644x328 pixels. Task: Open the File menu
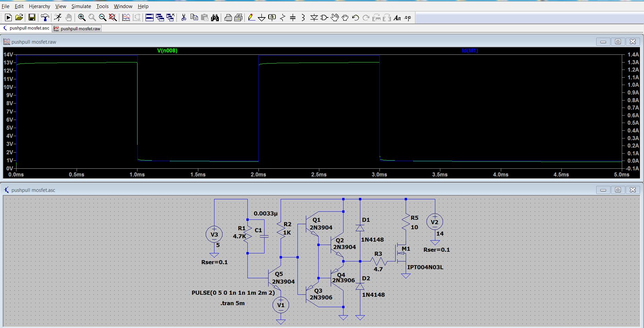click(5, 6)
